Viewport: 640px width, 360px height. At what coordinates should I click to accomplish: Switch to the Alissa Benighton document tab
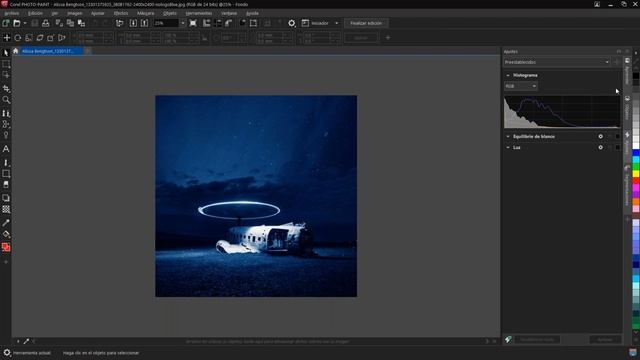[51, 51]
